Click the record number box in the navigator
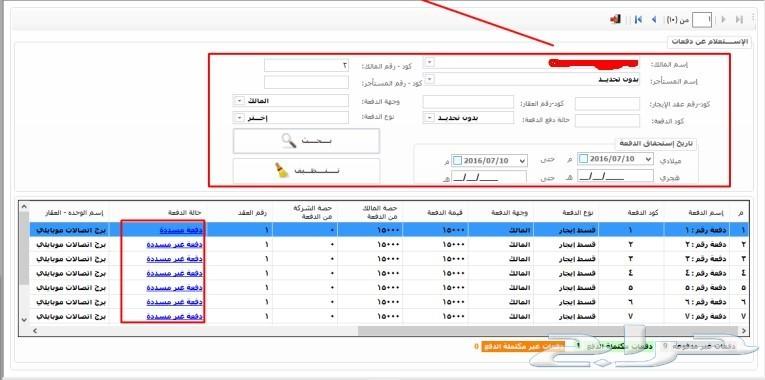The height and width of the screenshot is (380, 765). coord(703,20)
